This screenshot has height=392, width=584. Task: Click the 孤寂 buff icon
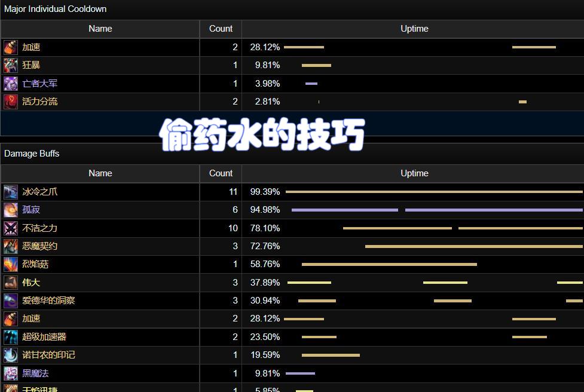point(11,210)
